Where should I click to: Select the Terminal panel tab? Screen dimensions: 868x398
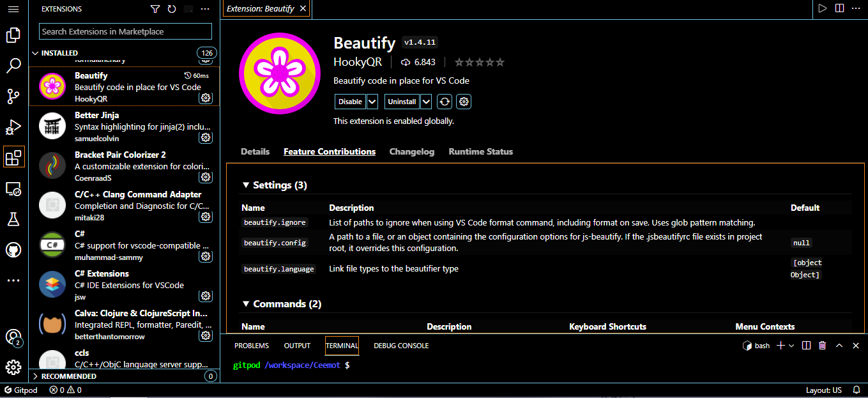tap(342, 346)
